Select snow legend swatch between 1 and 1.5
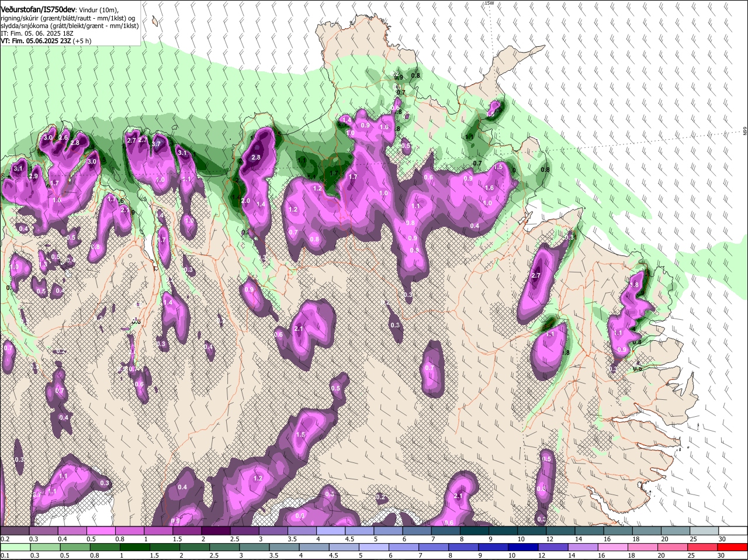 (160, 531)
